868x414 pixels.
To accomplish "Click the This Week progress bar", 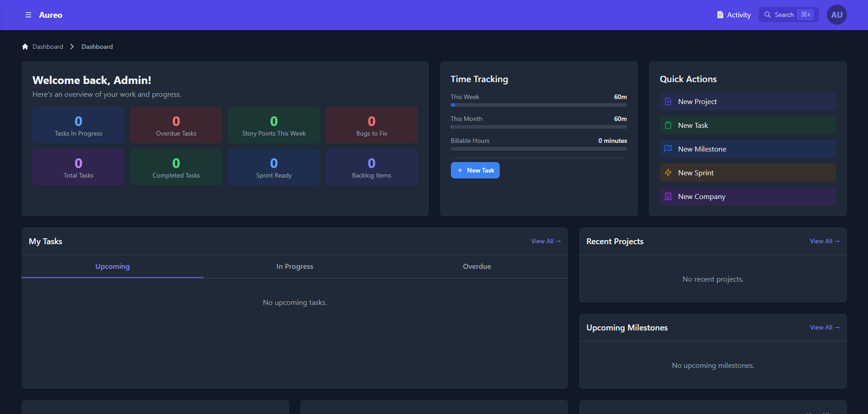I will click(x=539, y=105).
